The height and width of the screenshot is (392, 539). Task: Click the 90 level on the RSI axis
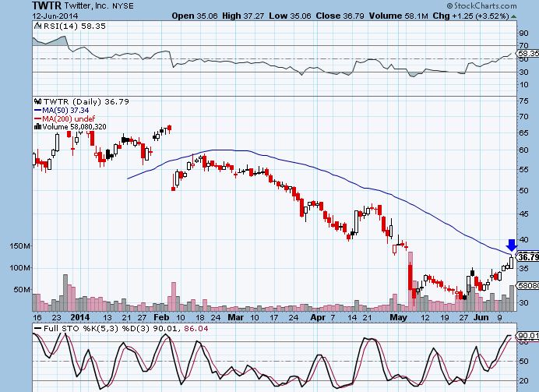point(523,33)
